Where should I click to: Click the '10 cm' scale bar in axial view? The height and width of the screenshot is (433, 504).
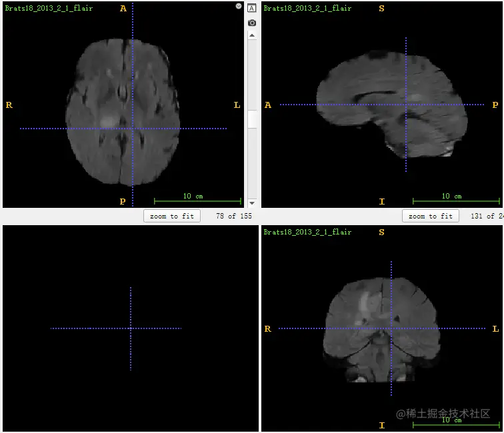(x=197, y=199)
